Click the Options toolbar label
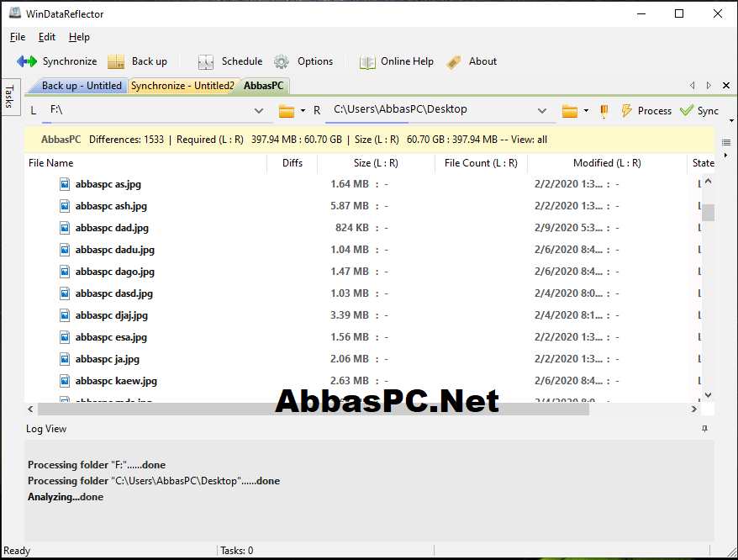738x560 pixels. [315, 61]
